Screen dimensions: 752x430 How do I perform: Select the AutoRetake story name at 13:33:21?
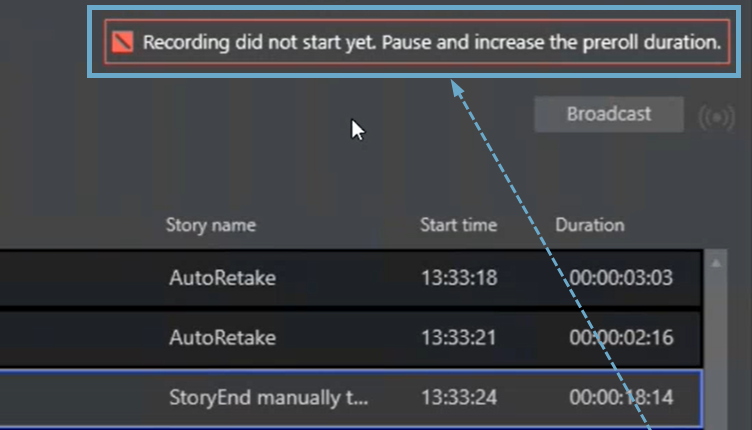[222, 337]
